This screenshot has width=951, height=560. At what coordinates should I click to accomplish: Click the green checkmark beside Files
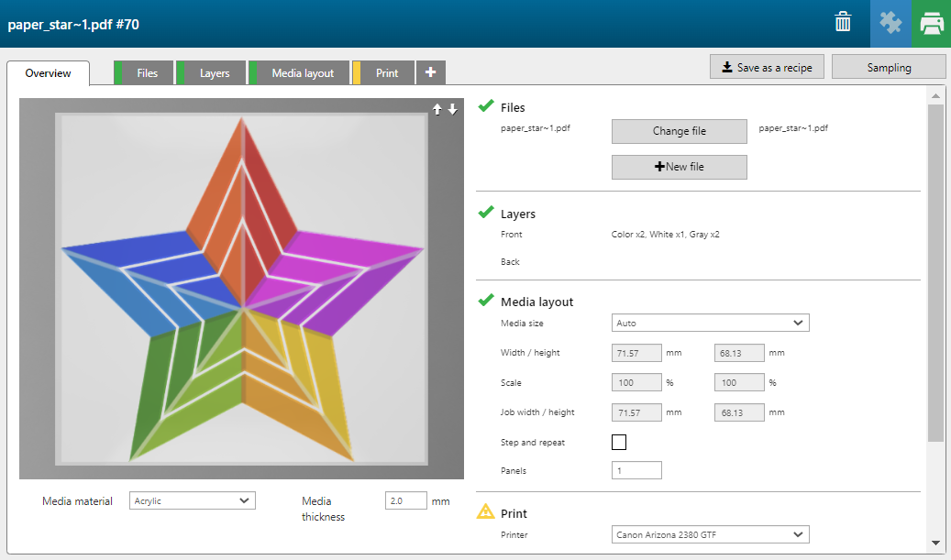point(486,107)
